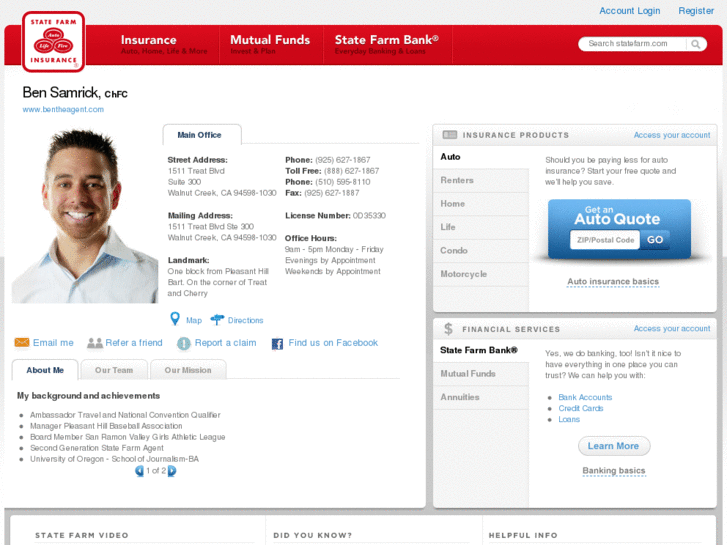Click the Register link
The height and width of the screenshot is (545, 727).
(696, 11)
